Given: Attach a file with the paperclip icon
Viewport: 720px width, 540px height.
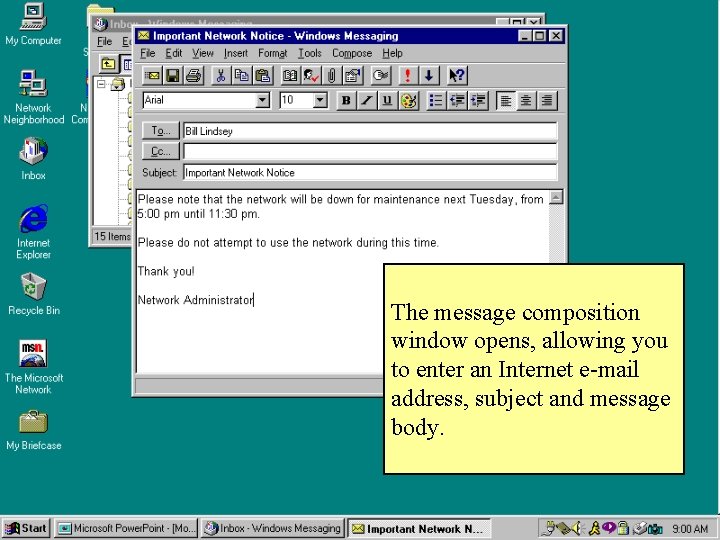Looking at the screenshot, I should (332, 75).
